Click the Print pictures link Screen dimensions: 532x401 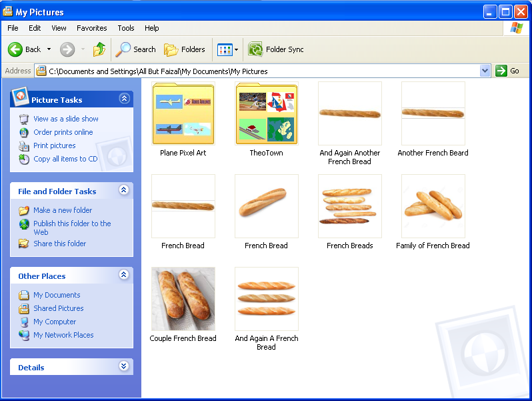coord(54,145)
